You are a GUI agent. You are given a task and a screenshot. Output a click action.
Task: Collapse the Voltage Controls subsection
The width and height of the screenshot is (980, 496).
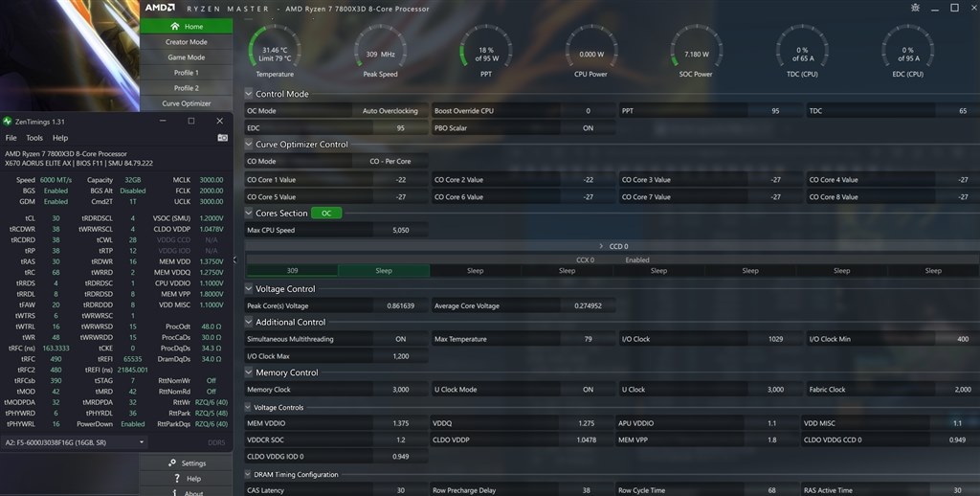(248, 407)
